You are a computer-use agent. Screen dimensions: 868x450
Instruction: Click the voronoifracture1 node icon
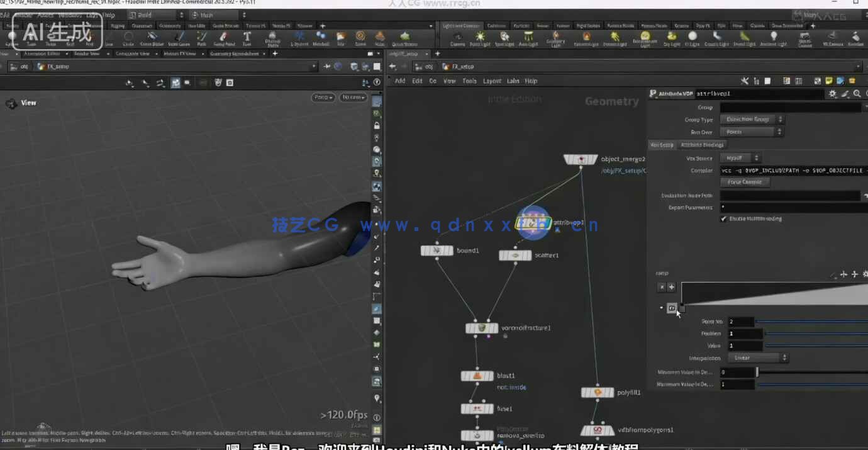[x=482, y=328]
